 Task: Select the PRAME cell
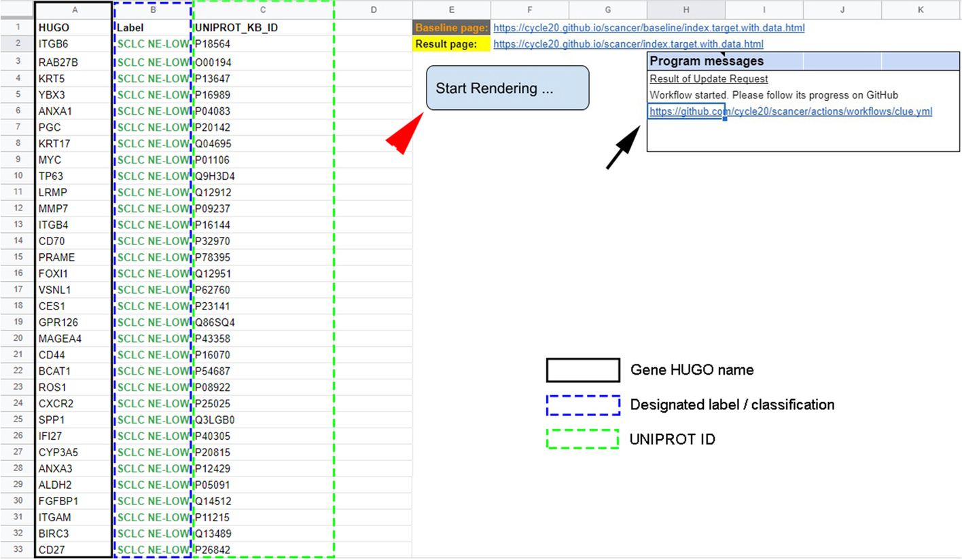tap(73, 257)
